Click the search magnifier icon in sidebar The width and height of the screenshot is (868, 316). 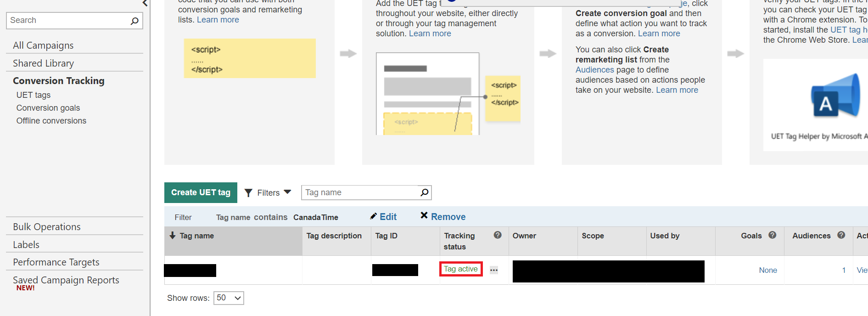coord(134,21)
